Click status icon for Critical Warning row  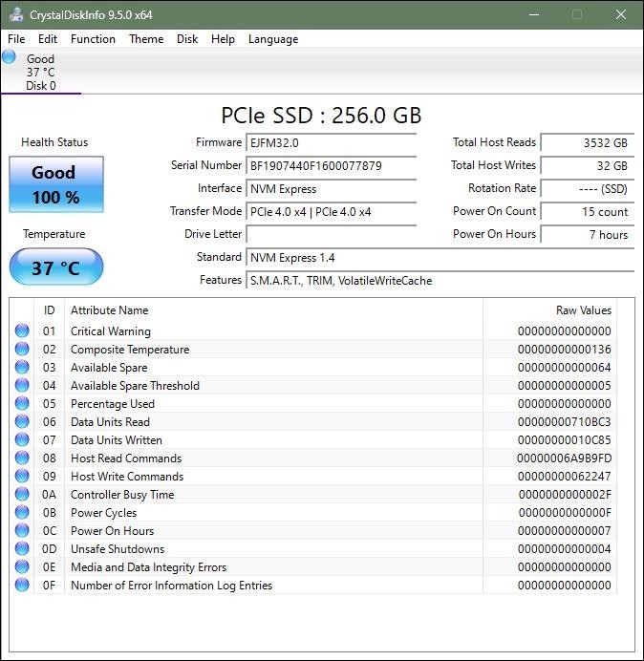22,330
